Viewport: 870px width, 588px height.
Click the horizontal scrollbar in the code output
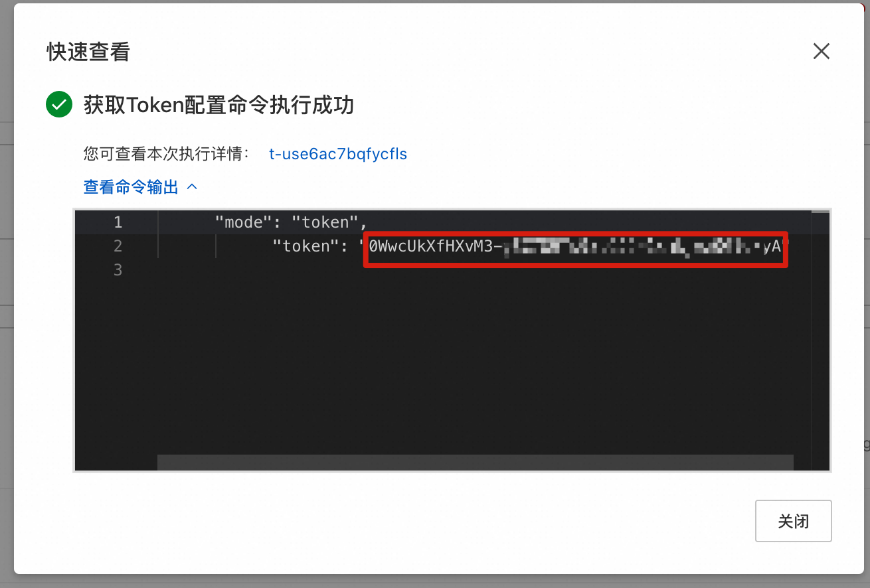[475, 462]
